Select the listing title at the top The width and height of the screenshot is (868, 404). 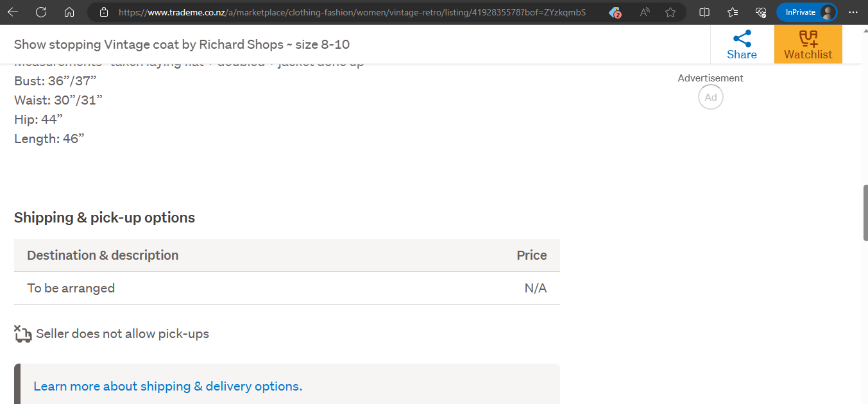[x=182, y=44]
